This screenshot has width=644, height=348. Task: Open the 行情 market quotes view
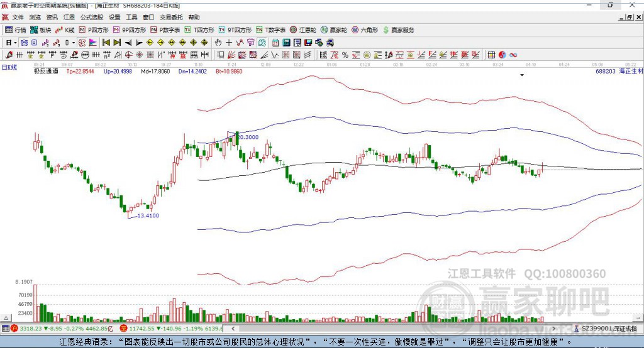16,30
